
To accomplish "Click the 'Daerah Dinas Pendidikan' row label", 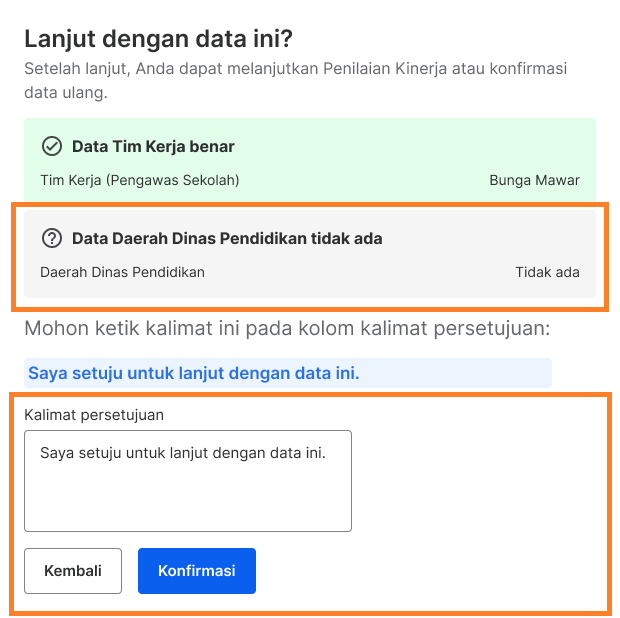I will (123, 272).
